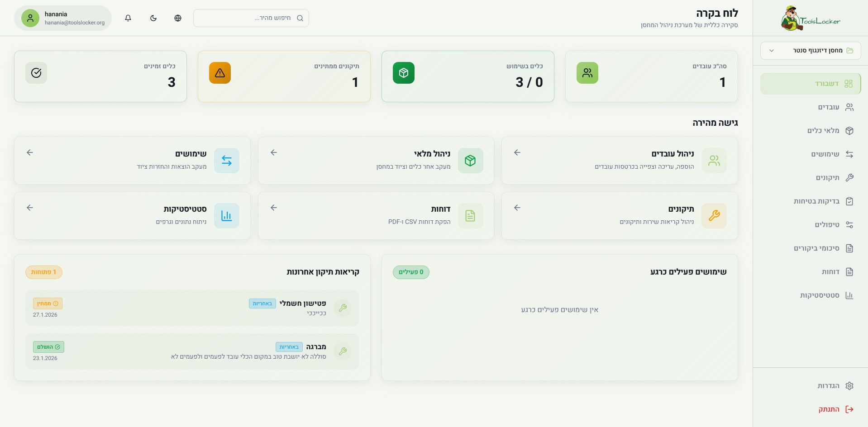The height and width of the screenshot is (427, 868).
Task: Open the סטטיסטיקות statistics chart icon
Action: pyautogui.click(x=849, y=295)
